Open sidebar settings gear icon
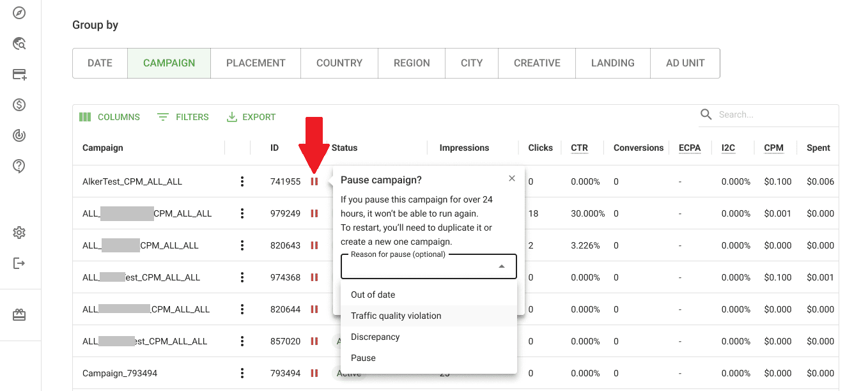Image resolution: width=868 pixels, height=391 pixels. point(19,233)
